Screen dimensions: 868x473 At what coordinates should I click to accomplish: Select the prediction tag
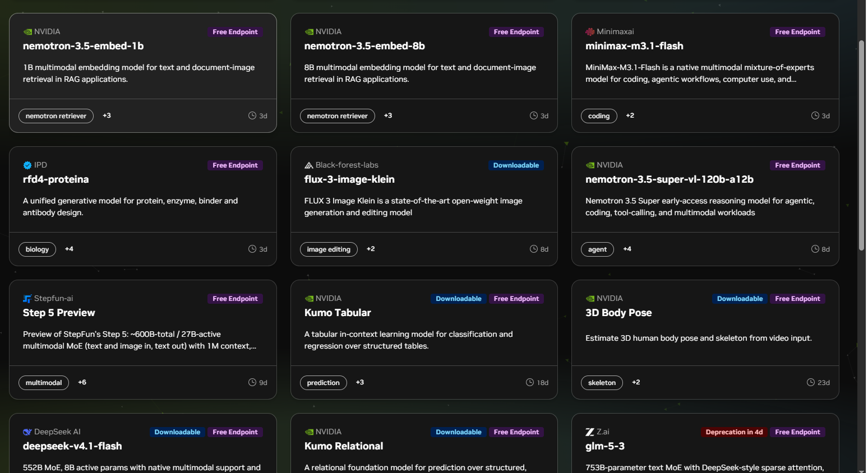pos(324,383)
